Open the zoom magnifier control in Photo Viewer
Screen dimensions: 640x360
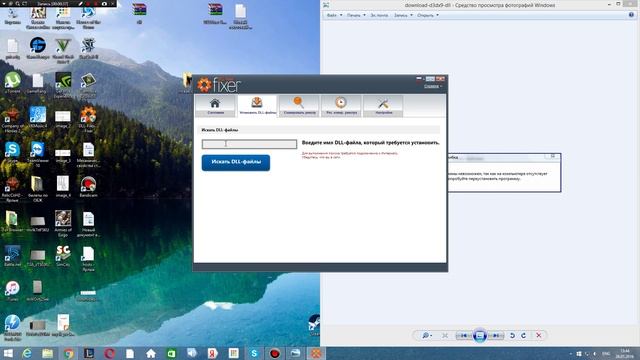tap(427, 336)
